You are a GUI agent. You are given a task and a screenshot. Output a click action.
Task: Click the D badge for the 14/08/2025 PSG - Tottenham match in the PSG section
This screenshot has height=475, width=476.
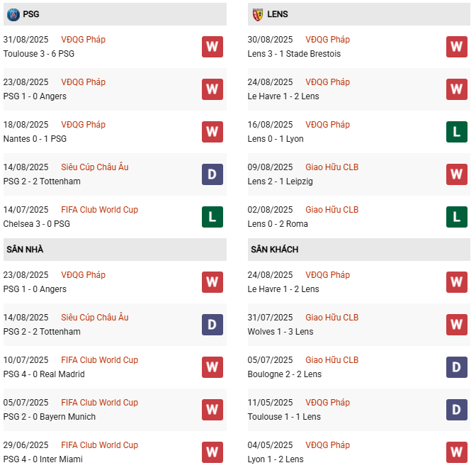tap(212, 174)
